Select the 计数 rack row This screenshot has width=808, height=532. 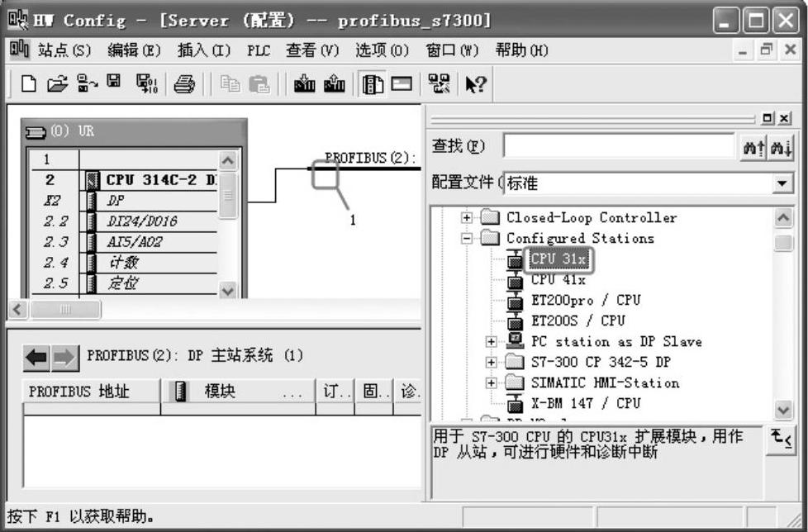pos(124,262)
